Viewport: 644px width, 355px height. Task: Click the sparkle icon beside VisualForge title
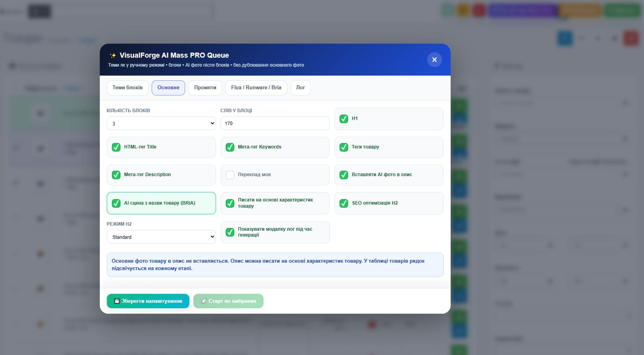click(113, 55)
